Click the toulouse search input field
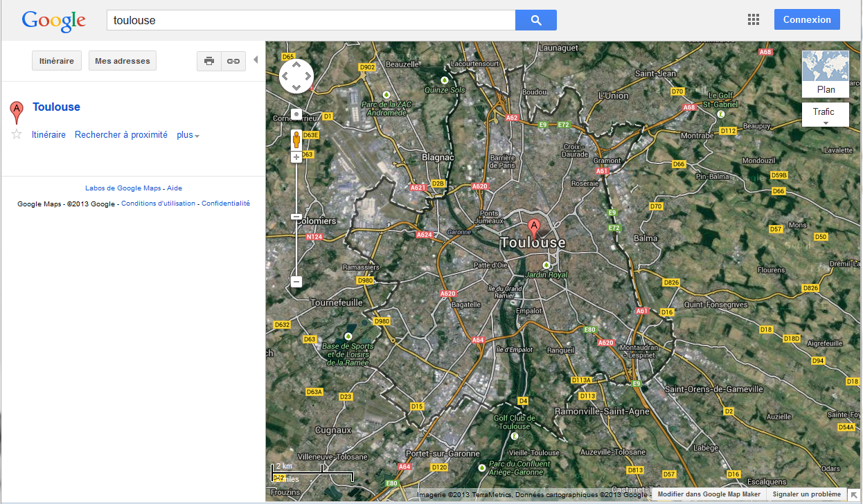Viewport: 863px width, 504px height. tap(311, 20)
